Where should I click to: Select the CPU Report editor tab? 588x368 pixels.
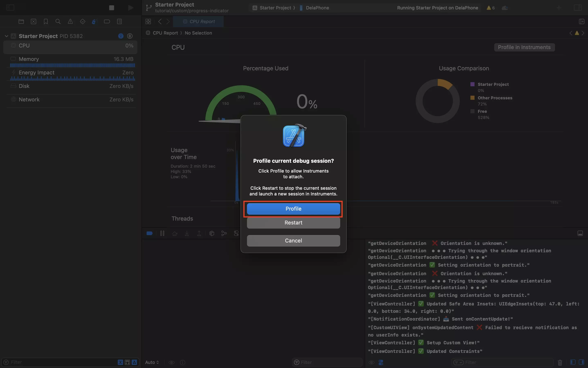coord(198,21)
